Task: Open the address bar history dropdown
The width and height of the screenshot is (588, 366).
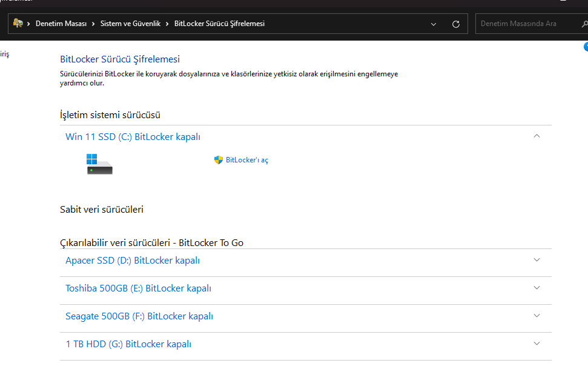Action: click(x=434, y=24)
